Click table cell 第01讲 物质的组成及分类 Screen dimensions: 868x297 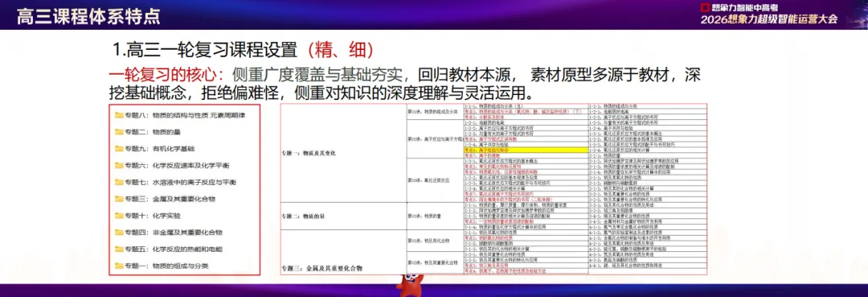[435, 111]
